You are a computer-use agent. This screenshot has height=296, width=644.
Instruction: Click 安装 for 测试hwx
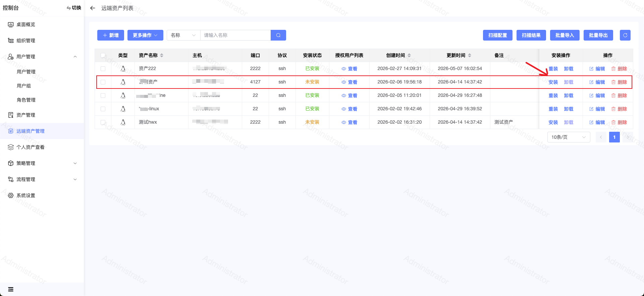click(553, 122)
